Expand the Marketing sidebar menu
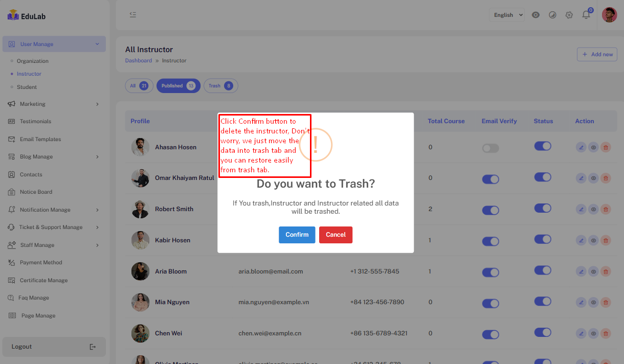This screenshot has height=364, width=624. pos(54,104)
